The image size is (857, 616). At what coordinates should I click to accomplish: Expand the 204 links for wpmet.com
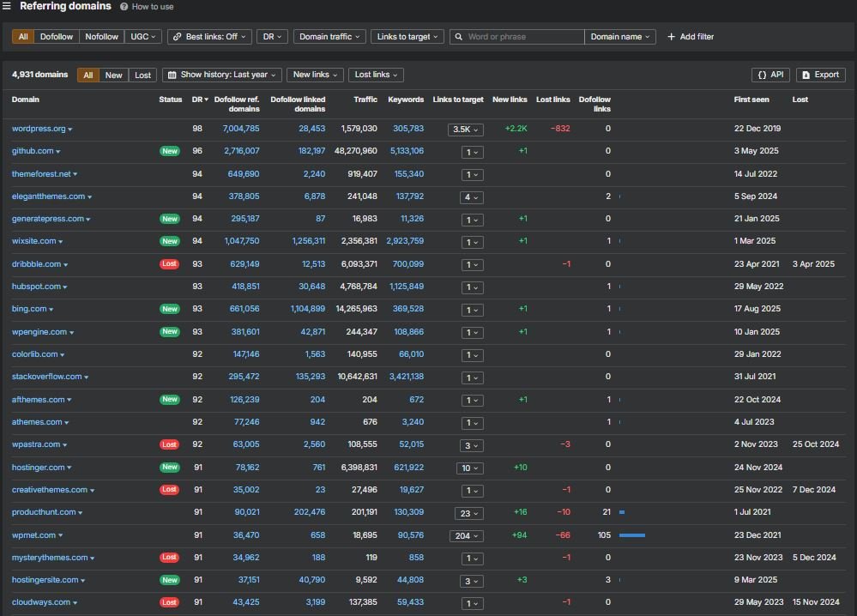(x=466, y=536)
